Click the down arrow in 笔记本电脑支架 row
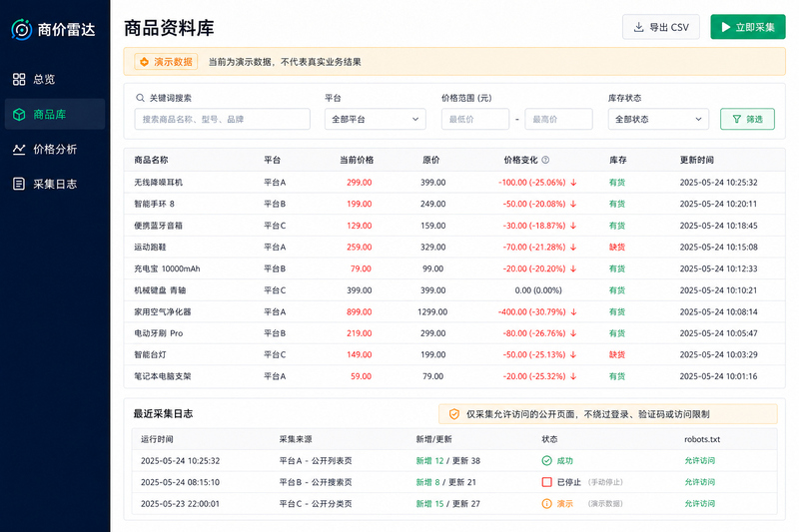 point(573,376)
